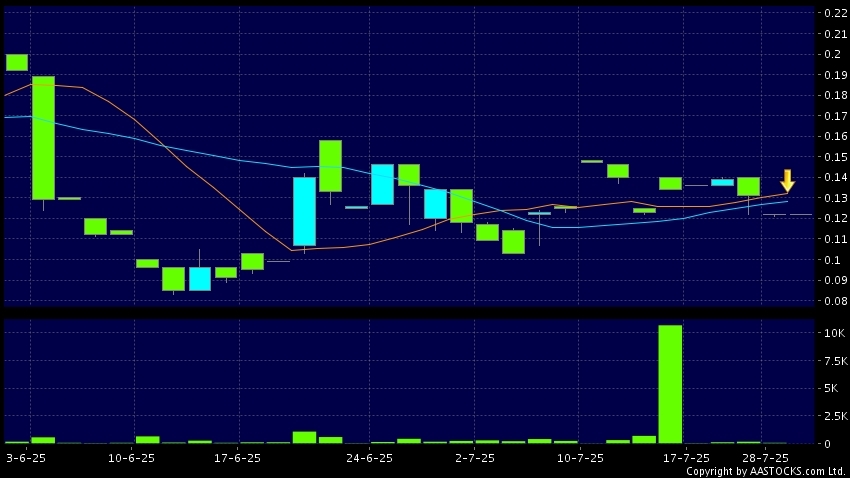This screenshot has height=478, width=850.
Task: Select the 0.11 price axis value
Action: pyautogui.click(x=835, y=239)
